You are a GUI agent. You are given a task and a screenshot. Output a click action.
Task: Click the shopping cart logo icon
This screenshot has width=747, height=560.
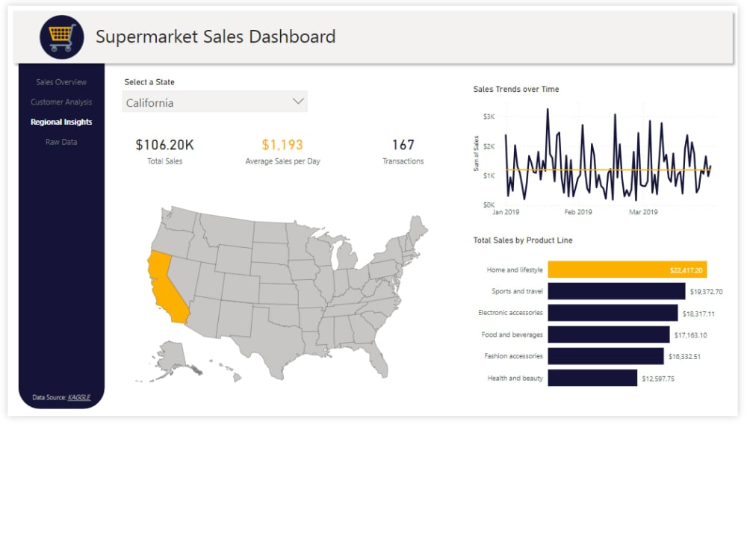click(60, 37)
